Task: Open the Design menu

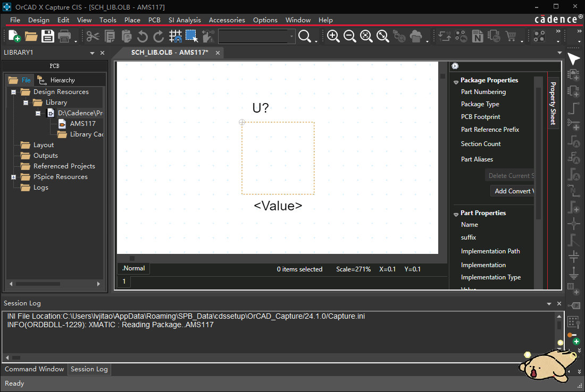Action: (x=39, y=20)
